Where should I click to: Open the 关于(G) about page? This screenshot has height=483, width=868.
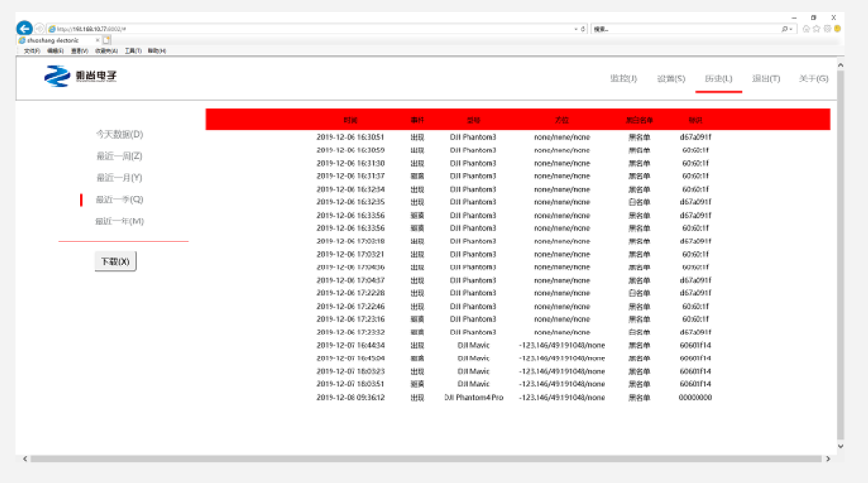[x=813, y=79]
